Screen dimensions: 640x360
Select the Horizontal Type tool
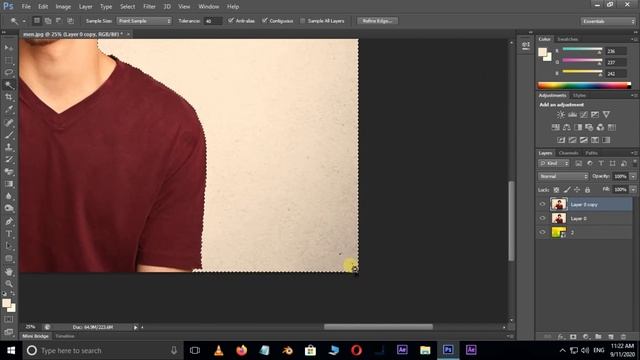[x=9, y=234]
